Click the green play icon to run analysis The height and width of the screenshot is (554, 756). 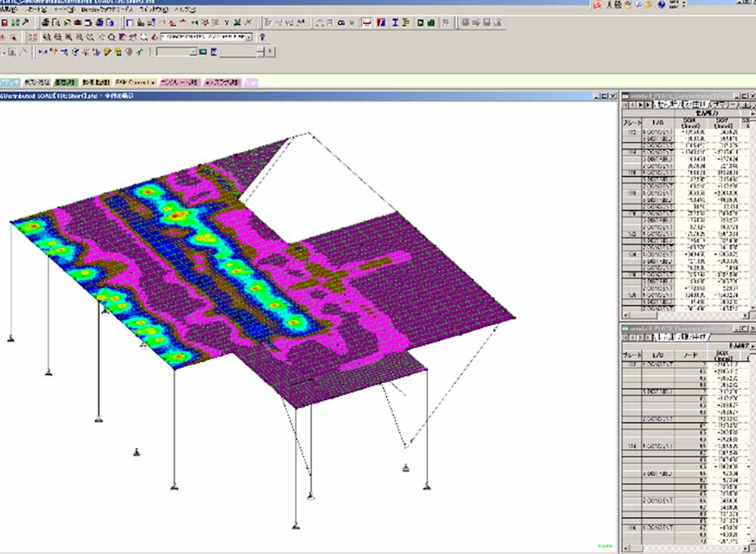point(420,23)
